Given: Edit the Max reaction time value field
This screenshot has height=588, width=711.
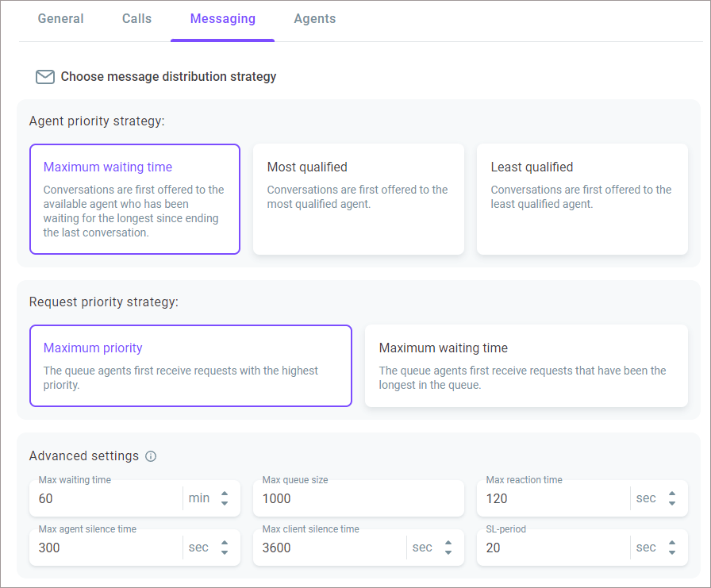Looking at the screenshot, I should click(553, 498).
